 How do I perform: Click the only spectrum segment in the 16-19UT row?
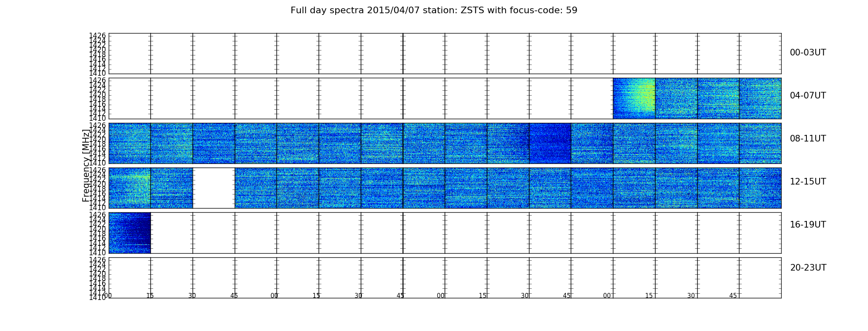[130, 233]
